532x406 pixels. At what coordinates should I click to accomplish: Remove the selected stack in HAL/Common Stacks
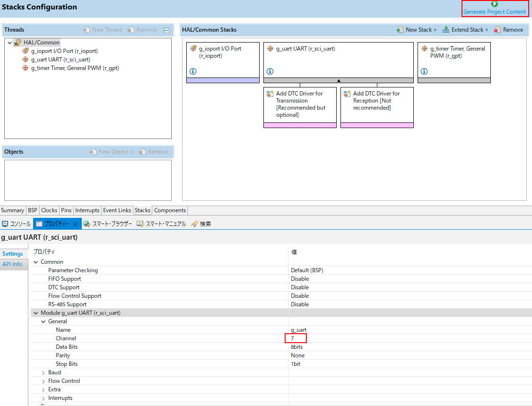(508, 30)
